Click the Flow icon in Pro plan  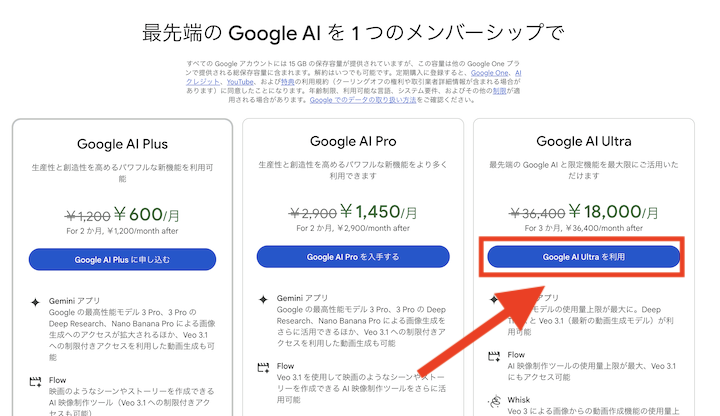pos(263,366)
